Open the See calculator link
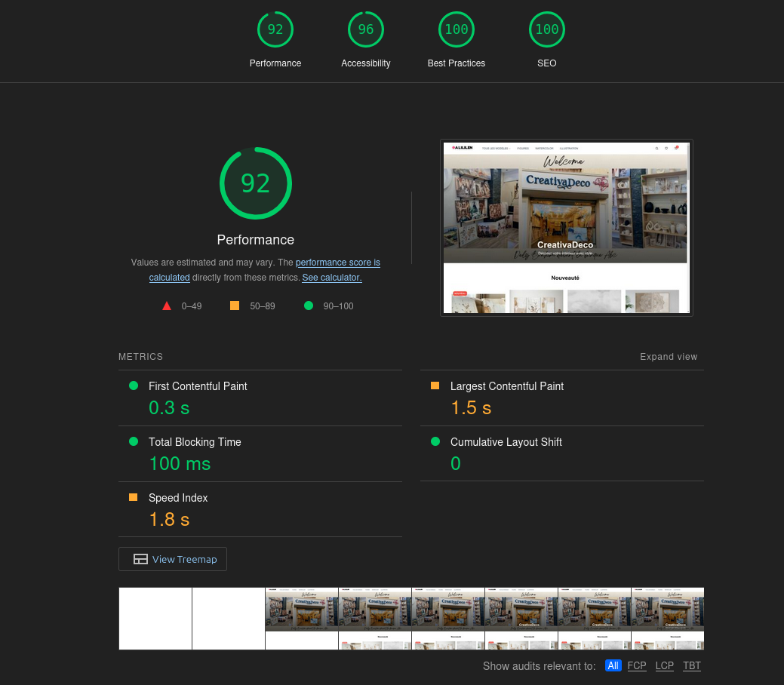The width and height of the screenshot is (784, 685). [x=332, y=278]
